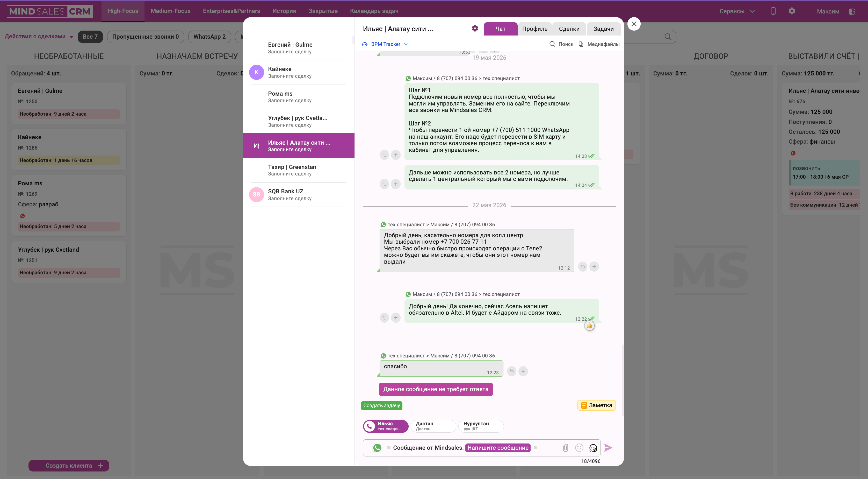Select the Ильяс тех.специ contact pill
The width and height of the screenshot is (868, 479).
[x=386, y=426]
